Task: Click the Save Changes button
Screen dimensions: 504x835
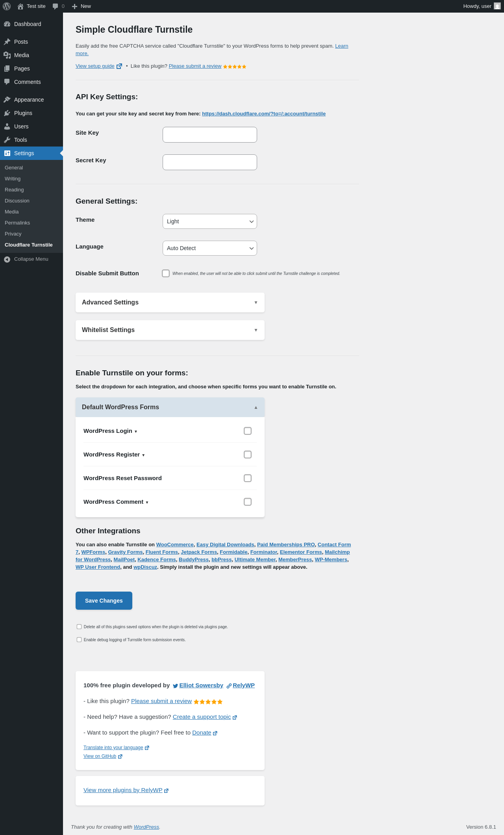Action: (x=104, y=601)
